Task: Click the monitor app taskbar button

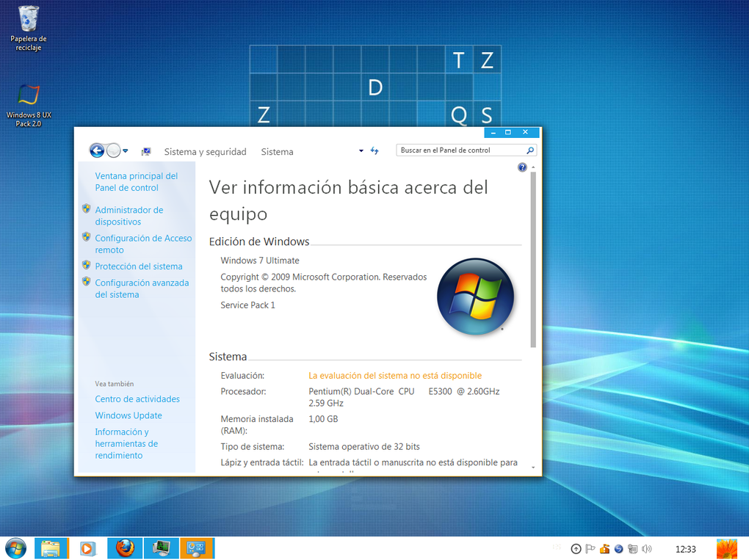Action: [162, 548]
